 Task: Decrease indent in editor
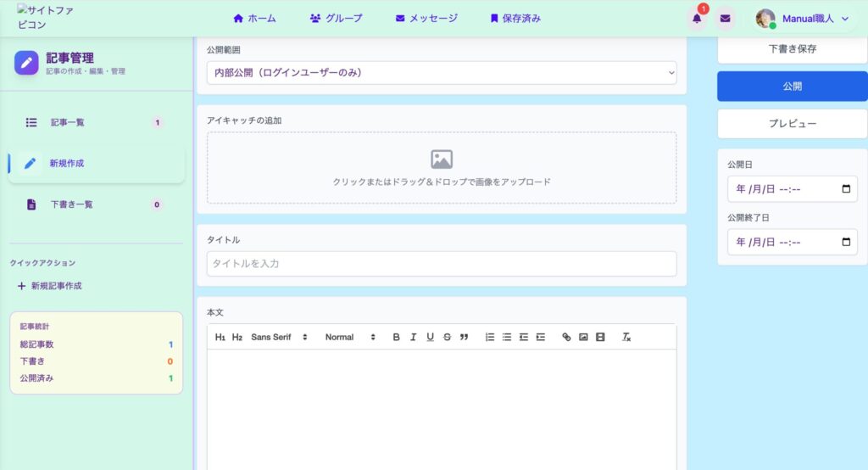click(524, 337)
